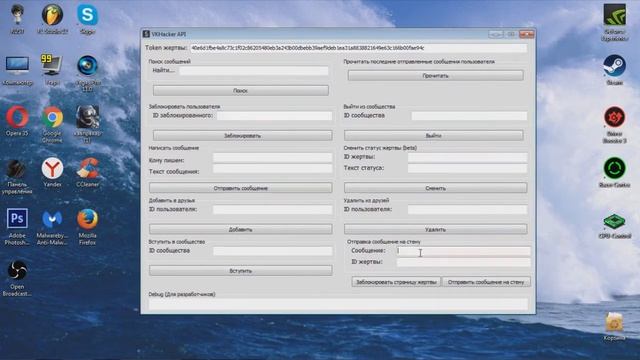Open Google Chrome from the desktop
This screenshot has height=360, width=640.
click(x=52, y=118)
